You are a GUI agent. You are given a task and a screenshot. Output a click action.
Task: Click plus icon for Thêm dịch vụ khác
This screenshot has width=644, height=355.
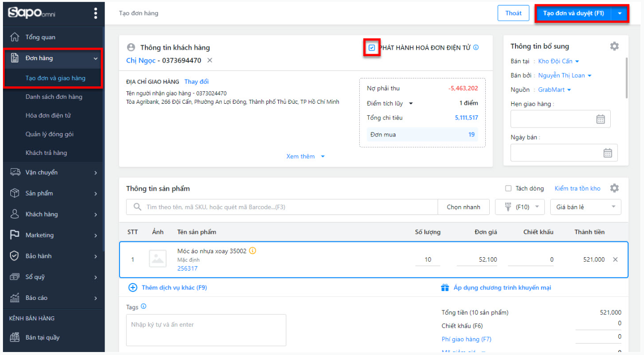pyautogui.click(x=132, y=287)
